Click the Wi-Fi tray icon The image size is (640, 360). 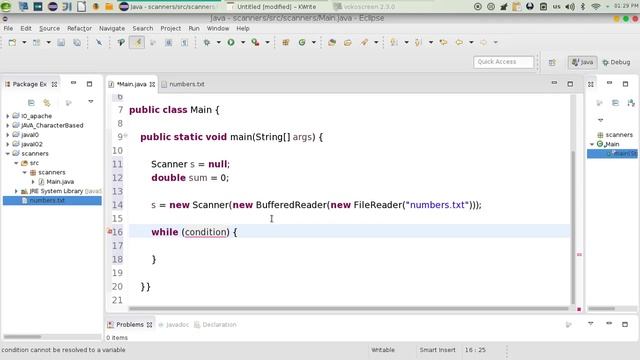pos(596,7)
